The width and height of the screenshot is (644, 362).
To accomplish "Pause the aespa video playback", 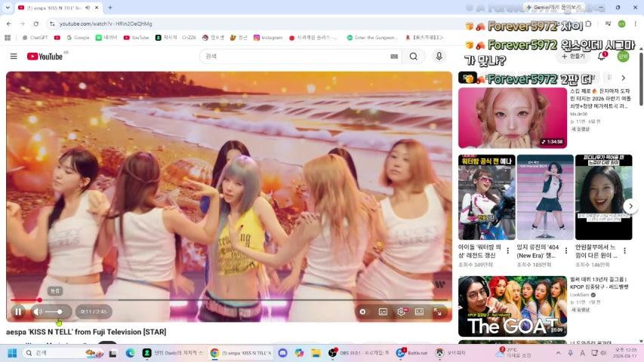I will pos(18,311).
